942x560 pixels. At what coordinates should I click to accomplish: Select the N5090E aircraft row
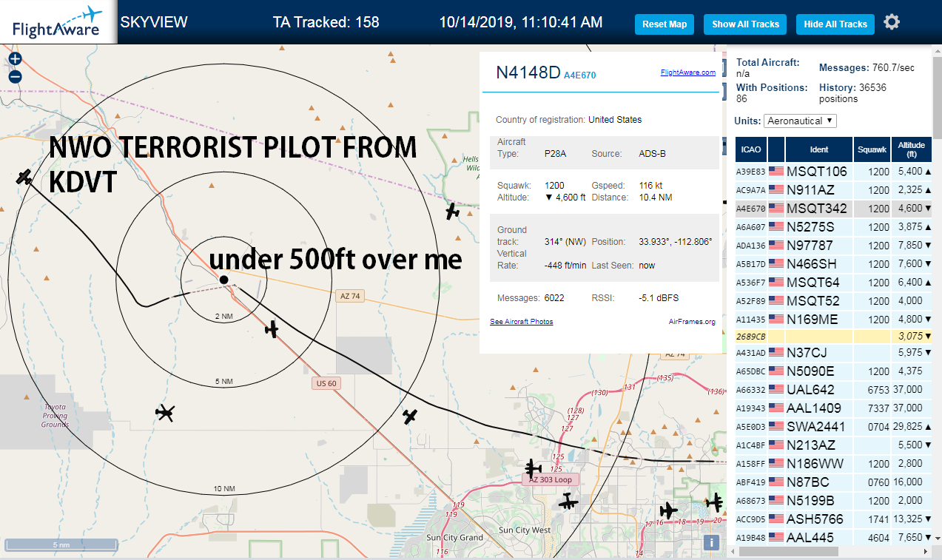tap(833, 371)
